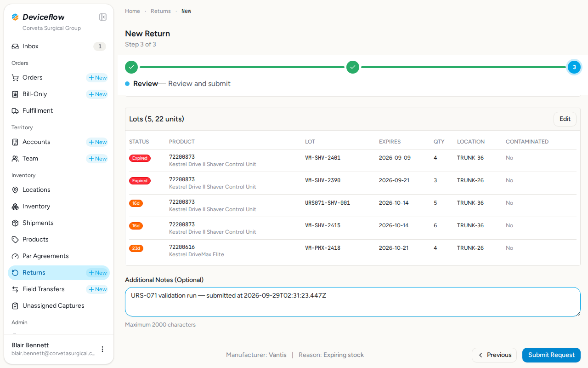This screenshot has width=588, height=368.
Task: Create new Order via +New
Action: (x=97, y=78)
